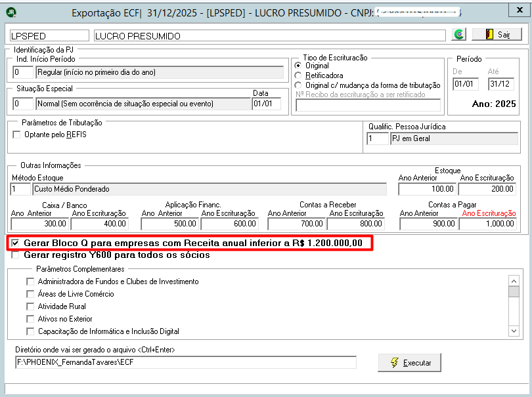This screenshot has height=397, width=532.
Task: Select the Original escrituração radio button
Action: click(298, 66)
